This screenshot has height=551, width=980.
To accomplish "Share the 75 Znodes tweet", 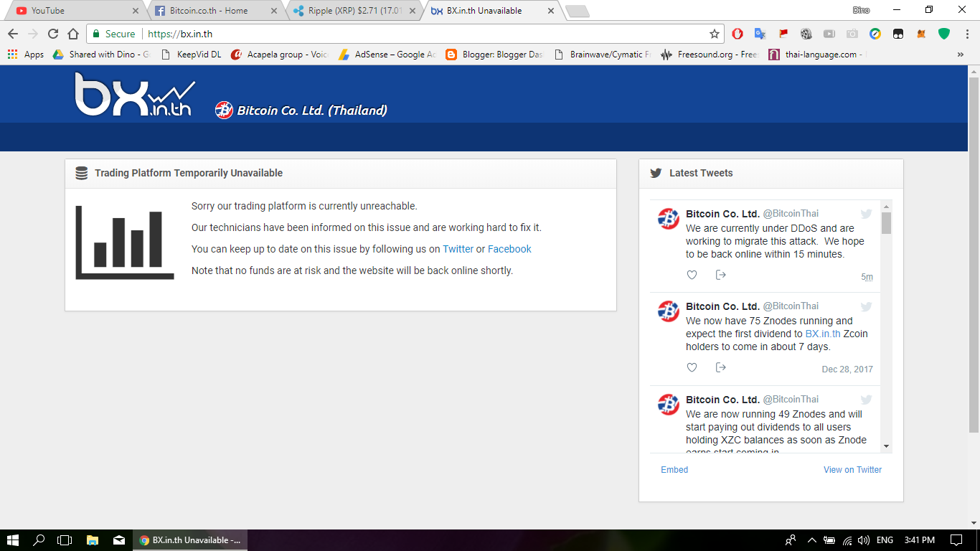I will pos(721,367).
